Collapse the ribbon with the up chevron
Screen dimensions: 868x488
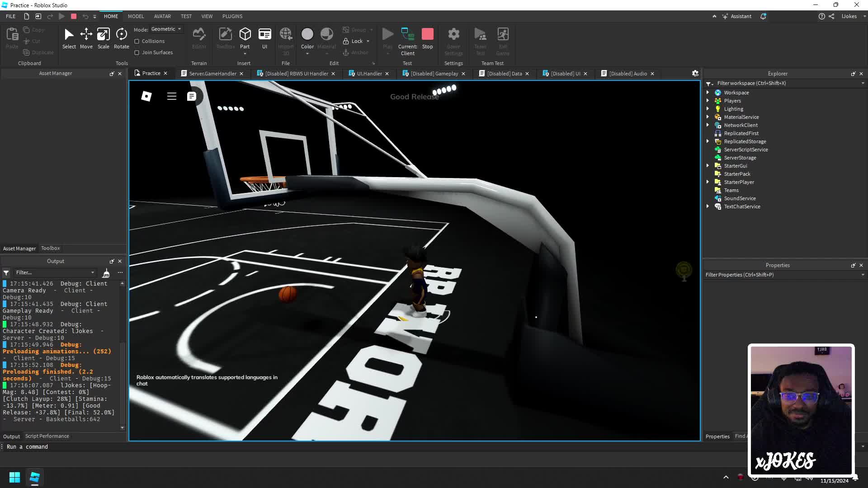click(x=714, y=16)
